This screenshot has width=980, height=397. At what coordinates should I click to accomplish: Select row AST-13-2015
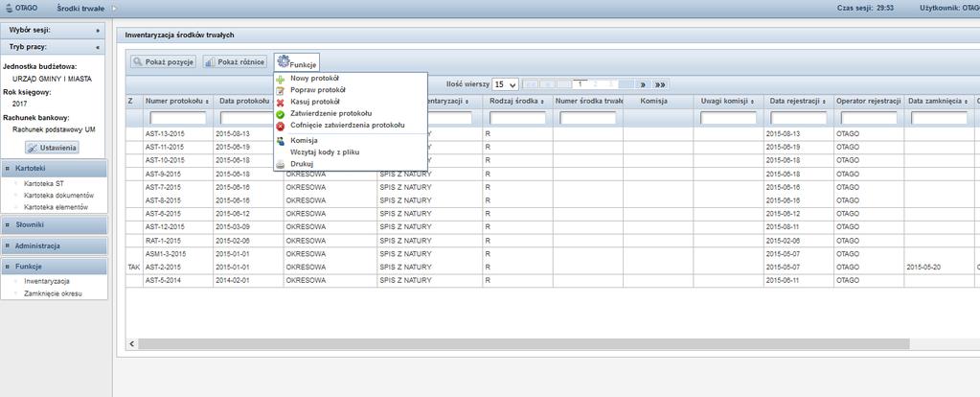[x=553, y=134]
